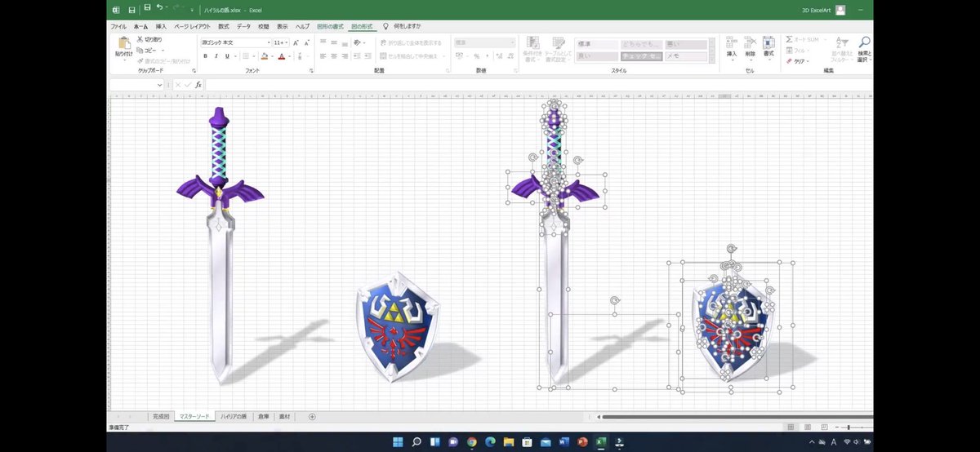Toggle Underline (U) formatting
Viewport: 980px width, 452px height.
pos(226,56)
